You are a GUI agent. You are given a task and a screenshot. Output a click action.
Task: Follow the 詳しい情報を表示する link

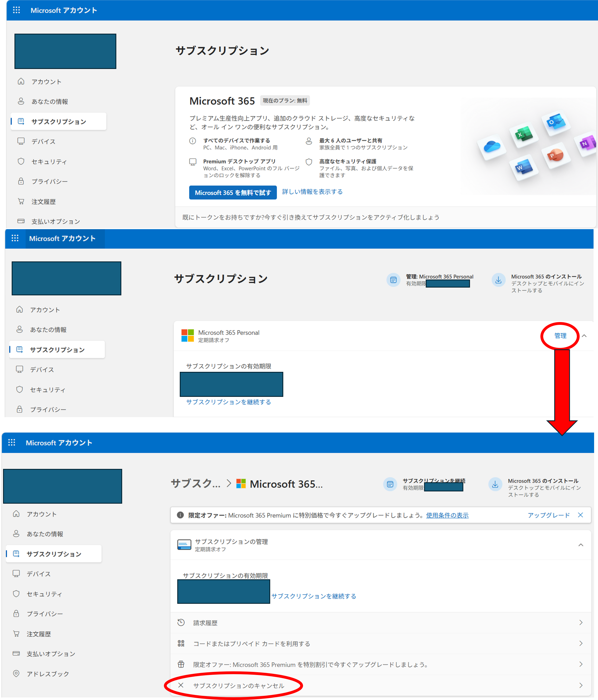point(312,192)
